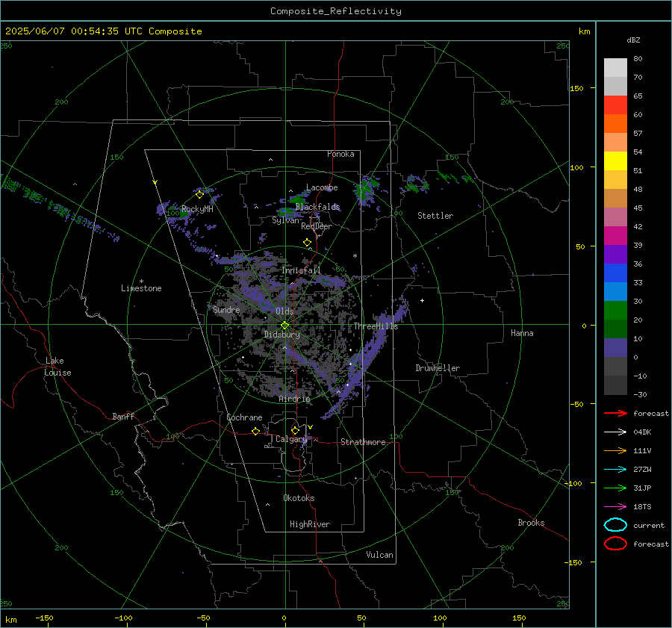Click the yellow radar-center diamond at Olds
The width and height of the screenshot is (672, 628).
tap(284, 326)
